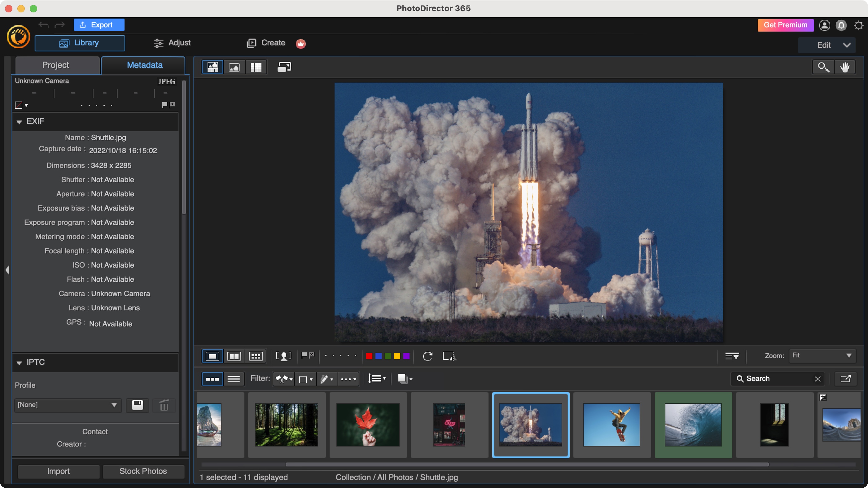868x488 pixels.
Task: Select the Shuttle.jpg thumbnail
Action: pyautogui.click(x=530, y=424)
